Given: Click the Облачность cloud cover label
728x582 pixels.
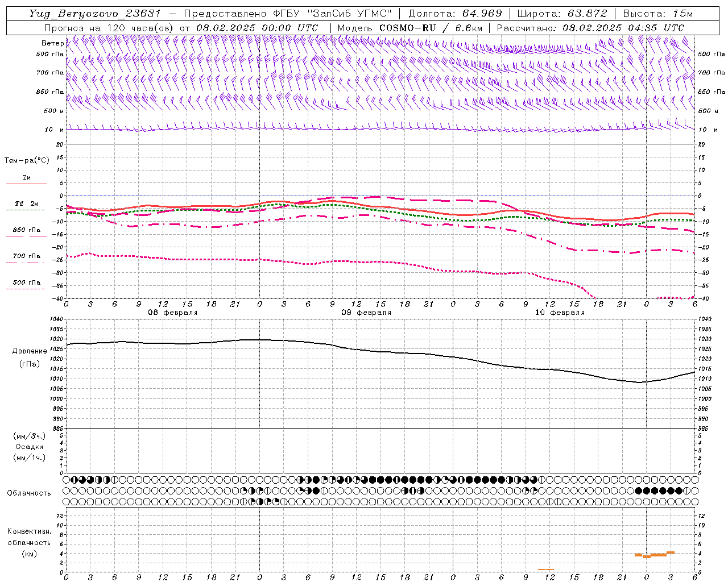Looking at the screenshot, I should click(x=29, y=493).
